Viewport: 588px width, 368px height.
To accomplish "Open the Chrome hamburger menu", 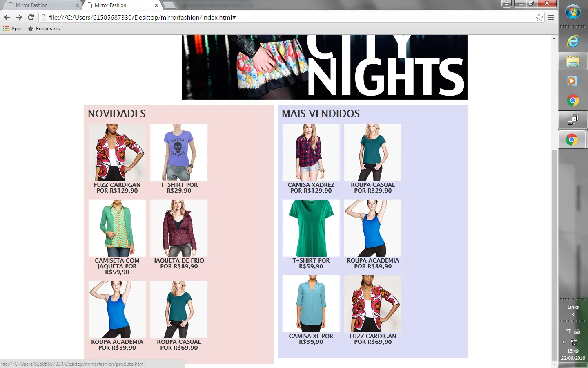I will (551, 17).
